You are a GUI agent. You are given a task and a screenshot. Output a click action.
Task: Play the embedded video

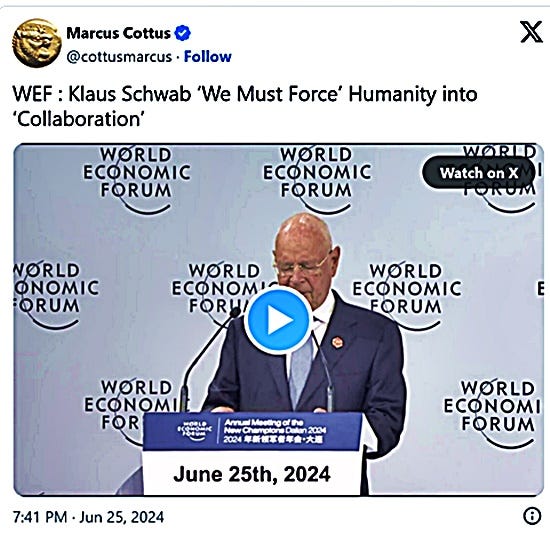278,320
